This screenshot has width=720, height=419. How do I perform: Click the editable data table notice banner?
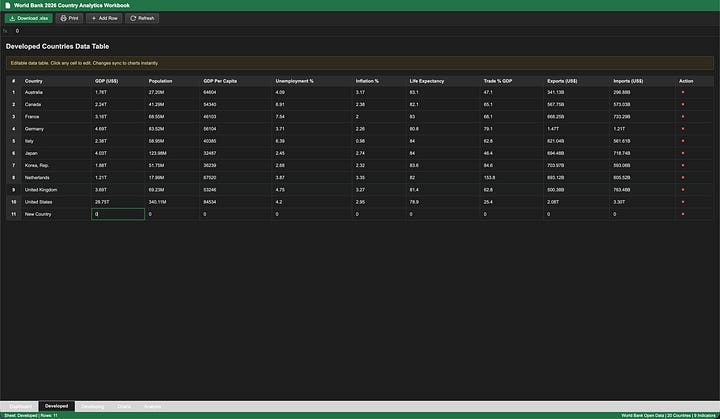[x=360, y=63]
